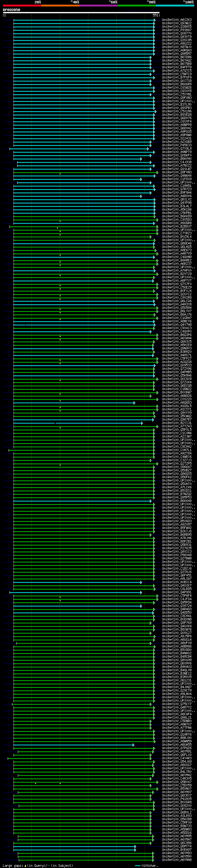The width and height of the screenshot is (197, 868).
Task: Click the UniRef100_C5XYN1 label
Action: (x=177, y=94)
